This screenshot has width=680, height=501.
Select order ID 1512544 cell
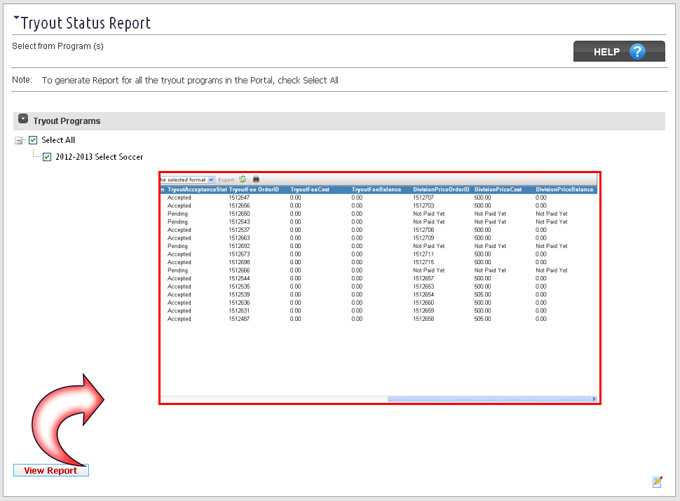point(239,278)
